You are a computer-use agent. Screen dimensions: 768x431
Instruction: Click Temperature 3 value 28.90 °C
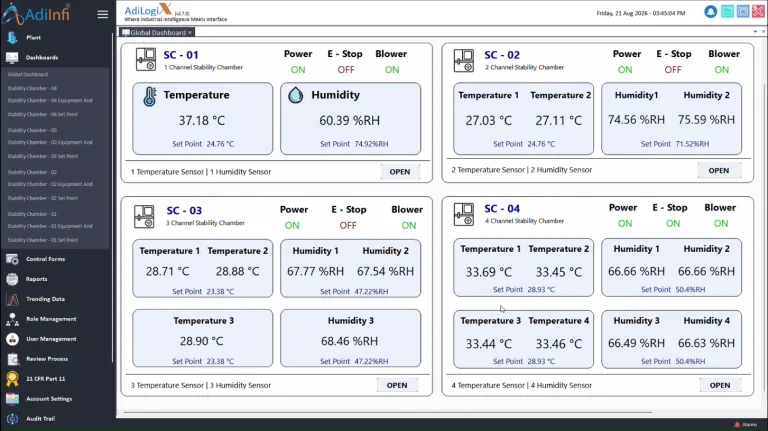click(x=201, y=341)
